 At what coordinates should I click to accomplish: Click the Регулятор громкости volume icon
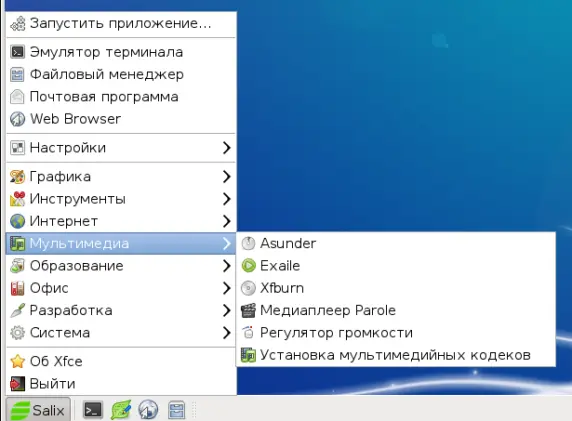click(x=248, y=333)
